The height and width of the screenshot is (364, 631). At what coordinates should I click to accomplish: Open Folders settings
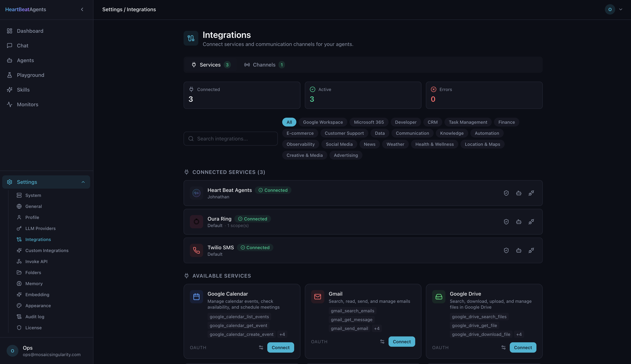[x=51, y=272]
